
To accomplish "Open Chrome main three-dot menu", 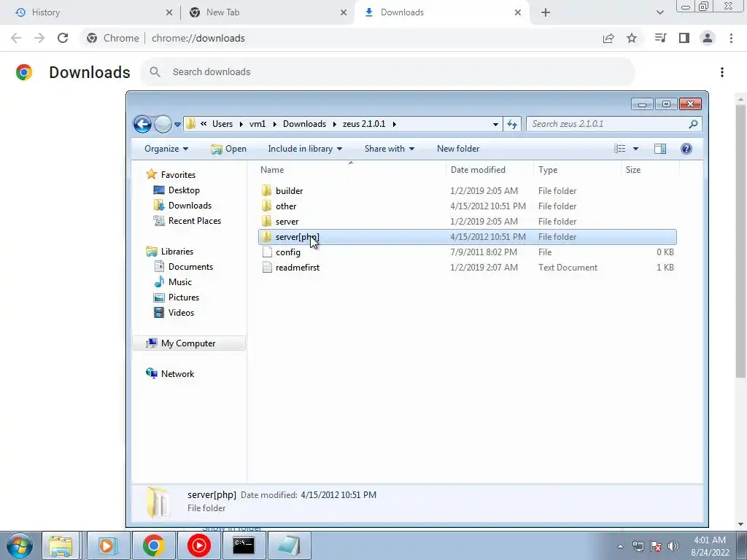I will pos(731,38).
